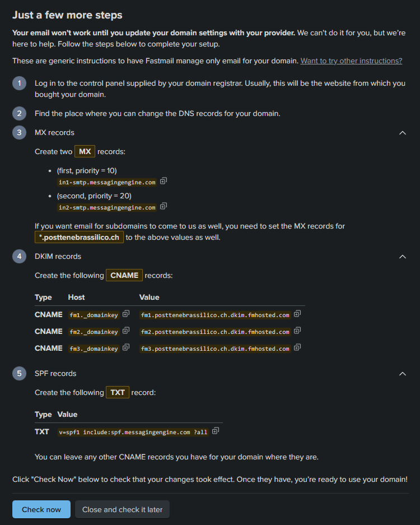The image size is (420, 525).
Task: Copy the fm1 CNAME destination value
Action: [x=296, y=314]
